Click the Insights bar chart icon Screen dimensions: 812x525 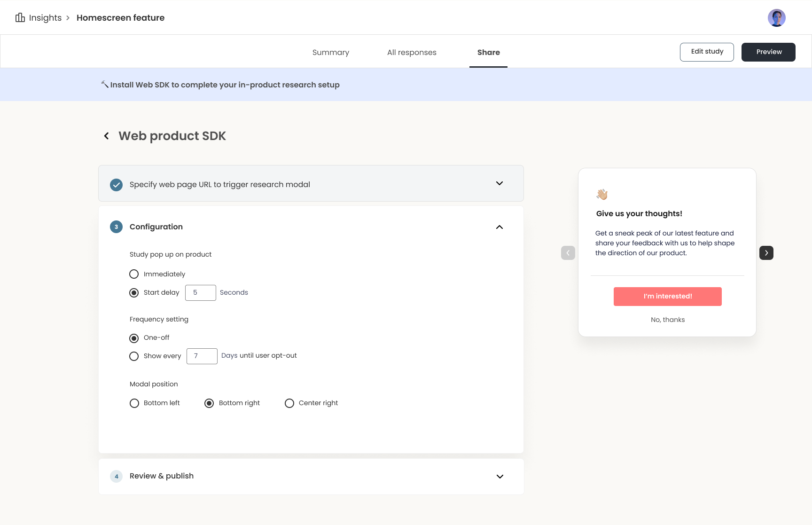[x=20, y=18]
